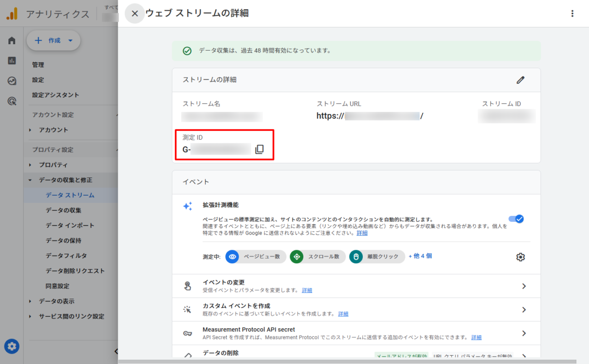The height and width of the screenshot is (364, 589).
Task: Open the gear settings for enhanced measurement
Action: click(521, 257)
